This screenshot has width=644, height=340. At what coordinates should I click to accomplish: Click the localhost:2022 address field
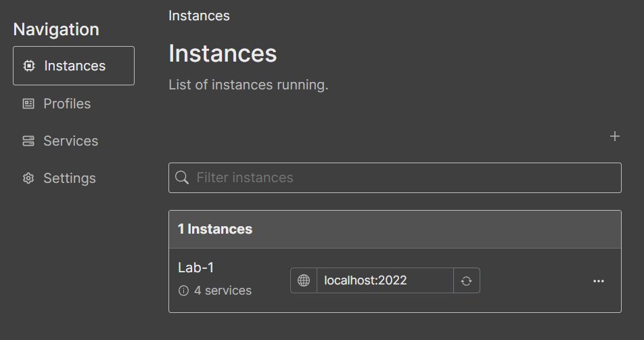click(384, 280)
